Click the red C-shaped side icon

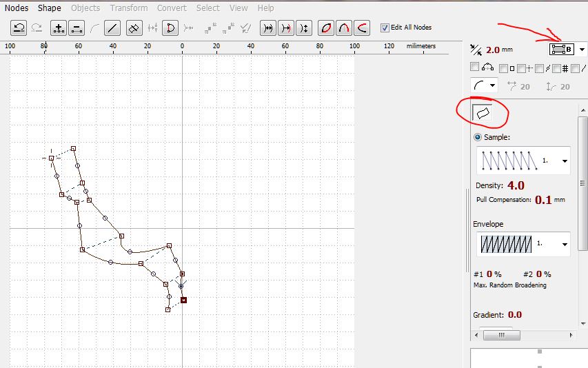coord(362,28)
